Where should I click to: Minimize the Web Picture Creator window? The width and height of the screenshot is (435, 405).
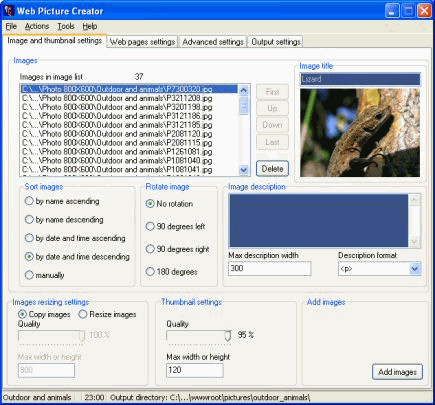click(x=392, y=11)
